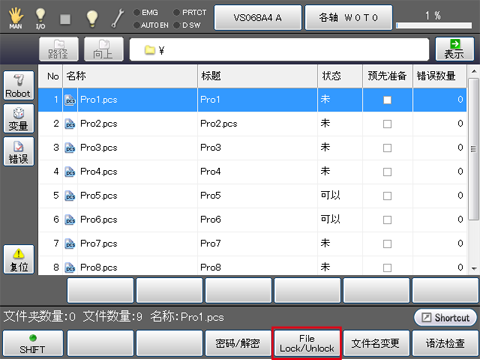Open the I/O lightbulb icon
The width and height of the screenshot is (480, 360).
coord(40,18)
